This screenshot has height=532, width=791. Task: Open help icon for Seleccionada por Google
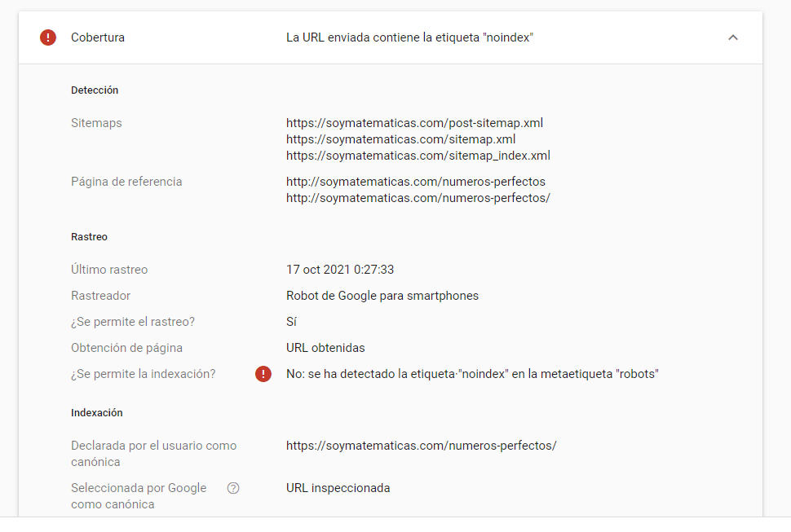coord(233,488)
